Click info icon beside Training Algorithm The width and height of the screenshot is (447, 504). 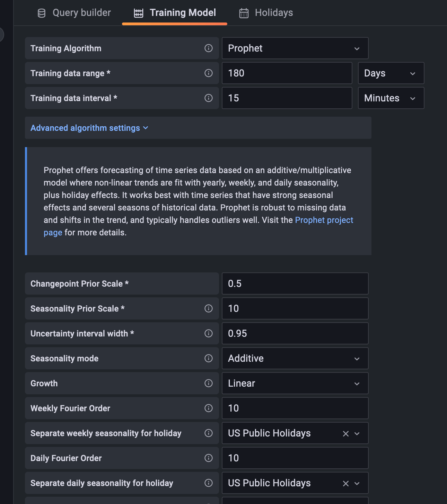click(x=208, y=48)
